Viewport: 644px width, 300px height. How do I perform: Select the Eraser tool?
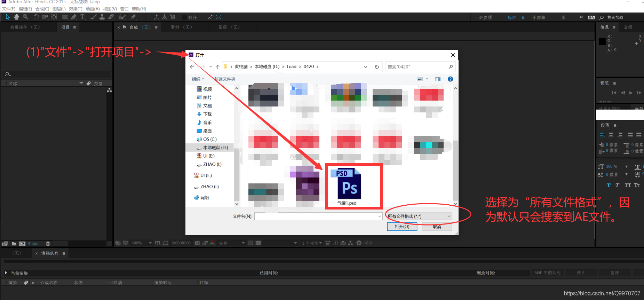(111, 17)
